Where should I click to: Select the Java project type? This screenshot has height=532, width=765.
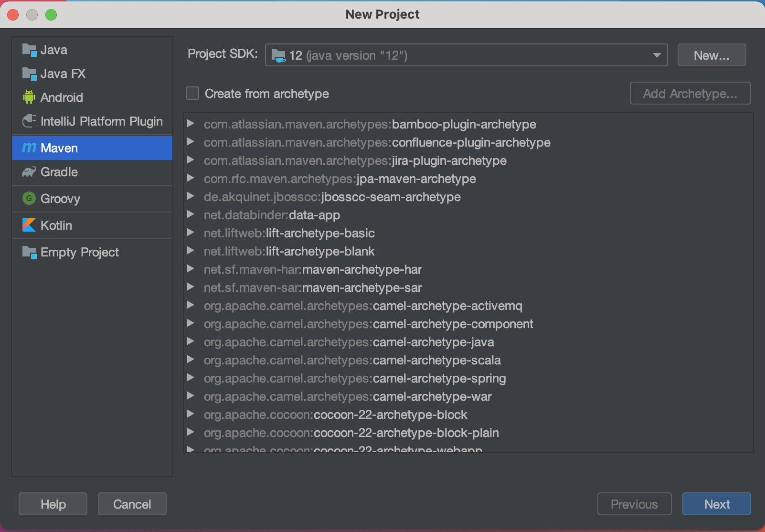(53, 50)
